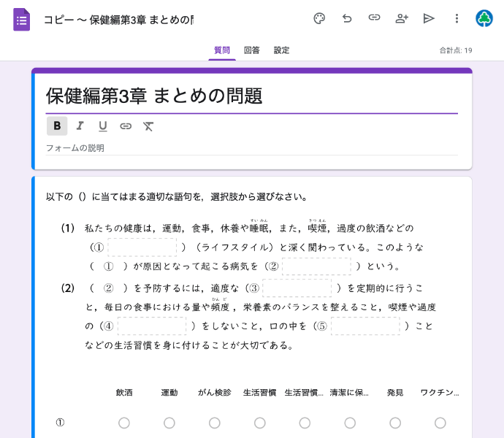Edit the document name field in the header
Image resolution: width=504 pixels, height=438 pixels.
click(x=118, y=20)
